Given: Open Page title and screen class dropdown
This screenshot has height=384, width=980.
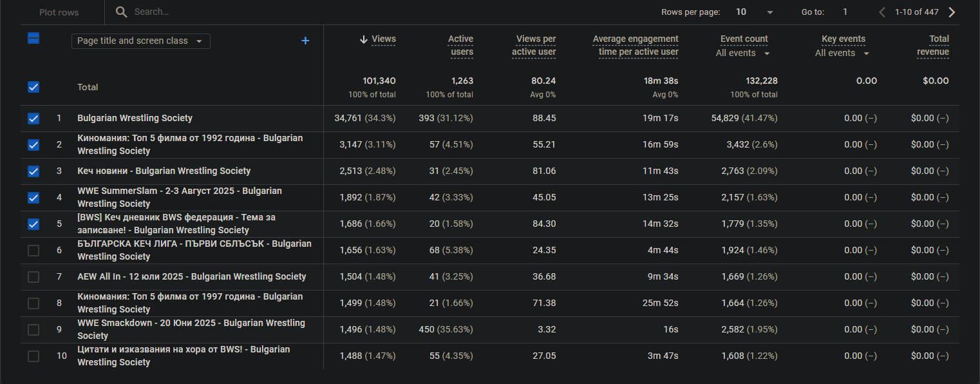Looking at the screenshot, I should point(140,41).
